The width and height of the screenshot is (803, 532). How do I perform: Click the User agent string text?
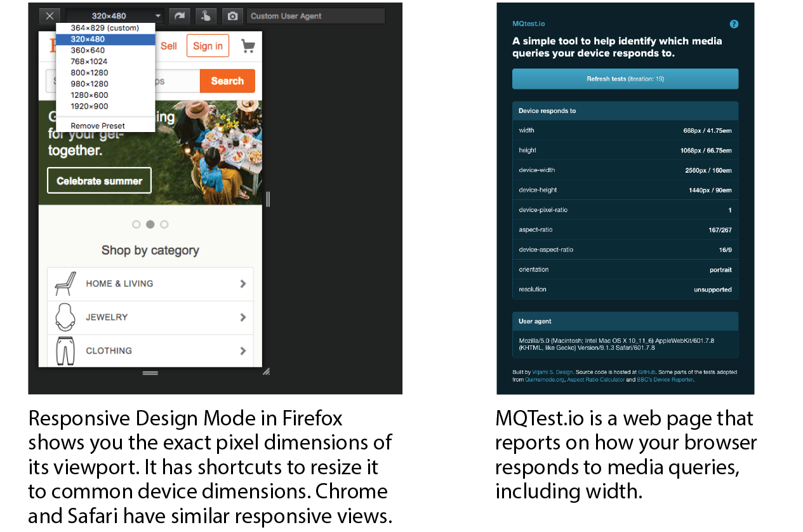click(616, 344)
